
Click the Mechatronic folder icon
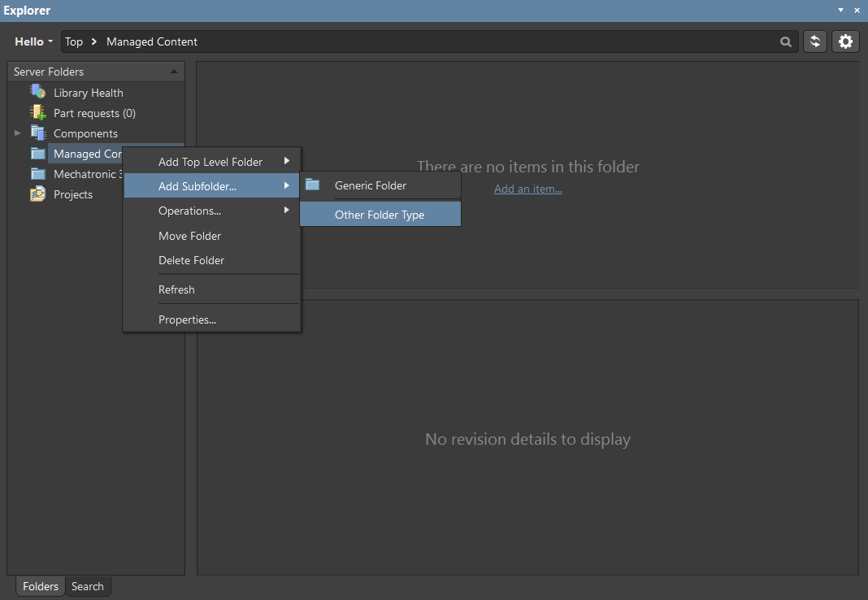[x=37, y=174]
